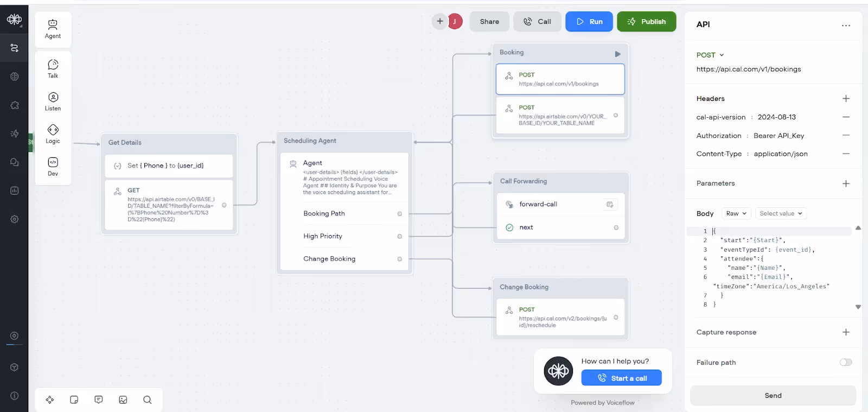Select the next step in Call Forwarding
868x412 pixels.
[561, 228]
